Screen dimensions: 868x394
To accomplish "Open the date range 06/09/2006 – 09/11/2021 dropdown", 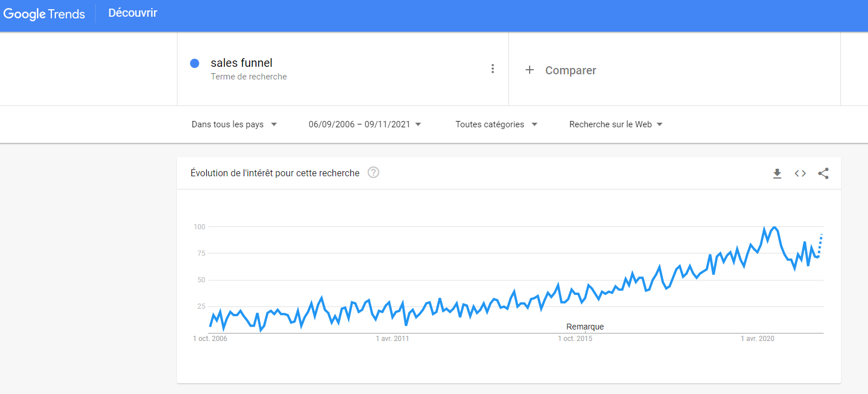I will click(364, 124).
